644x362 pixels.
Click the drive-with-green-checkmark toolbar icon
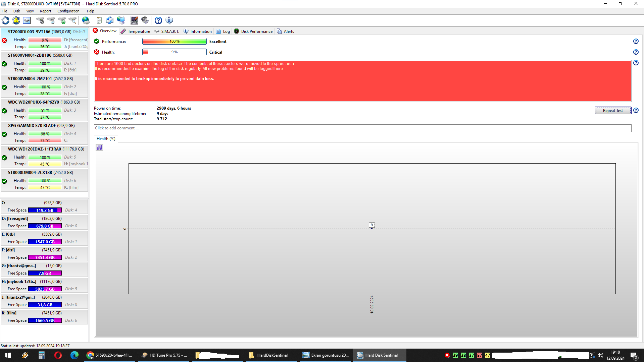tap(62, 20)
